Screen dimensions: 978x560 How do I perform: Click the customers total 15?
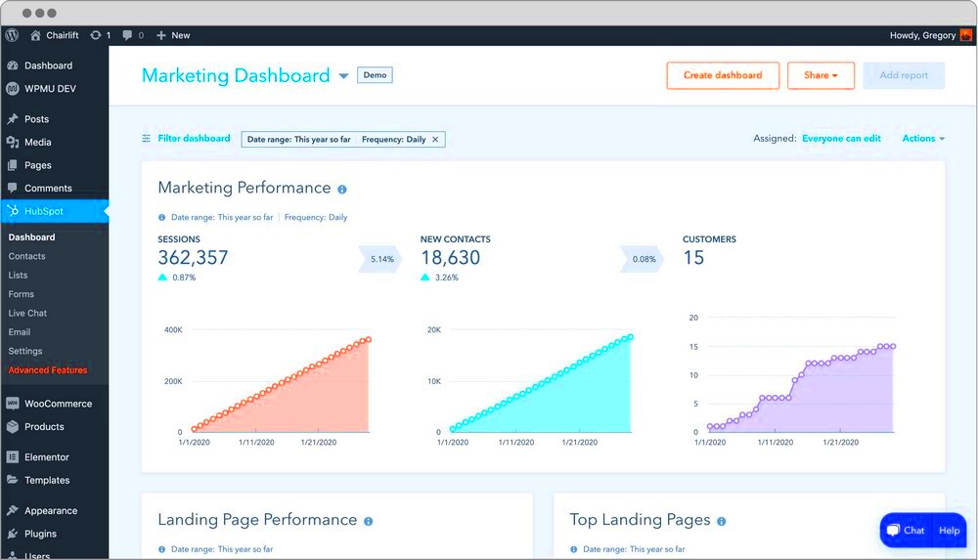pos(693,258)
